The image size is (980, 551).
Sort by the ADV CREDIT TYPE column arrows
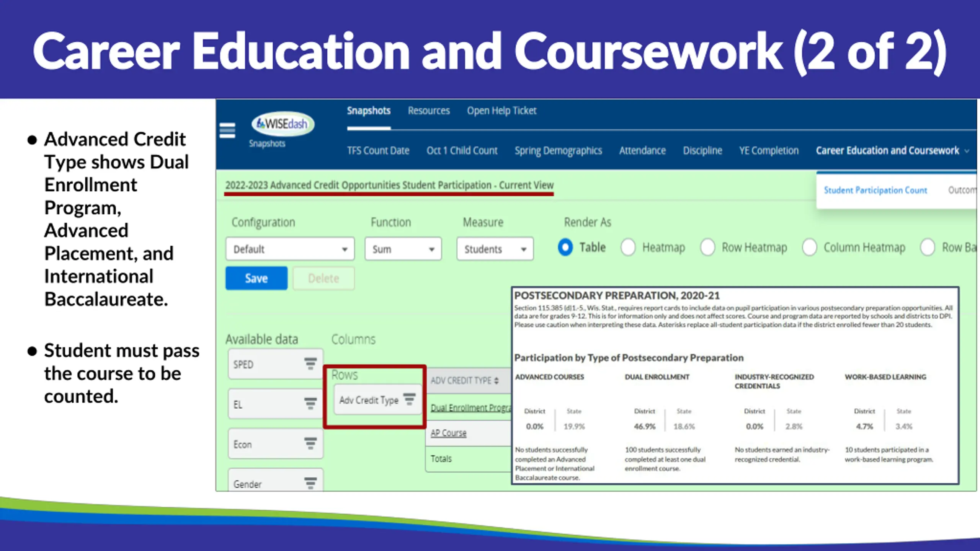(496, 381)
